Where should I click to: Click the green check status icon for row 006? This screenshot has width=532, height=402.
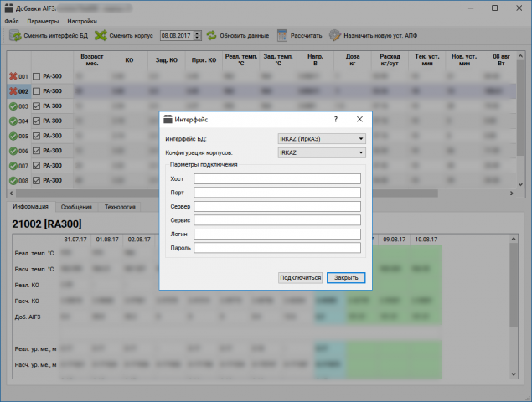click(x=13, y=151)
